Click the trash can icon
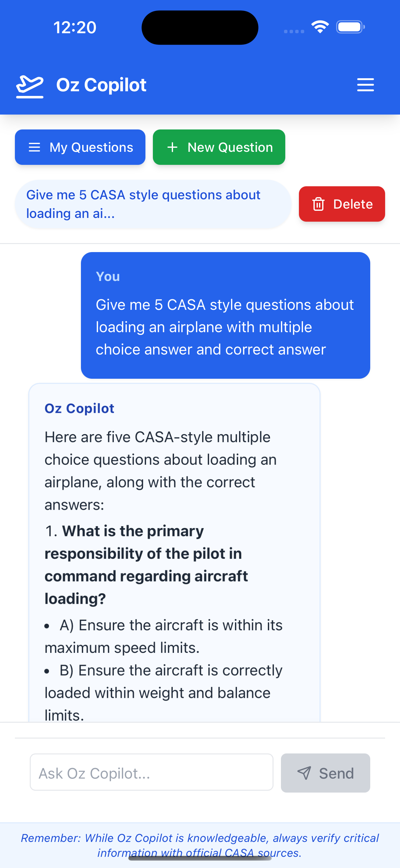The height and width of the screenshot is (868, 400). point(318,204)
